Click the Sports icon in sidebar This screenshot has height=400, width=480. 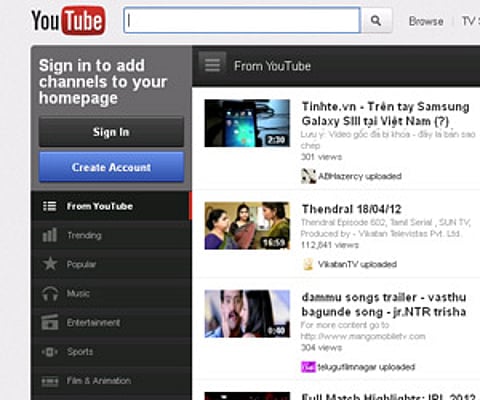pyautogui.click(x=50, y=352)
